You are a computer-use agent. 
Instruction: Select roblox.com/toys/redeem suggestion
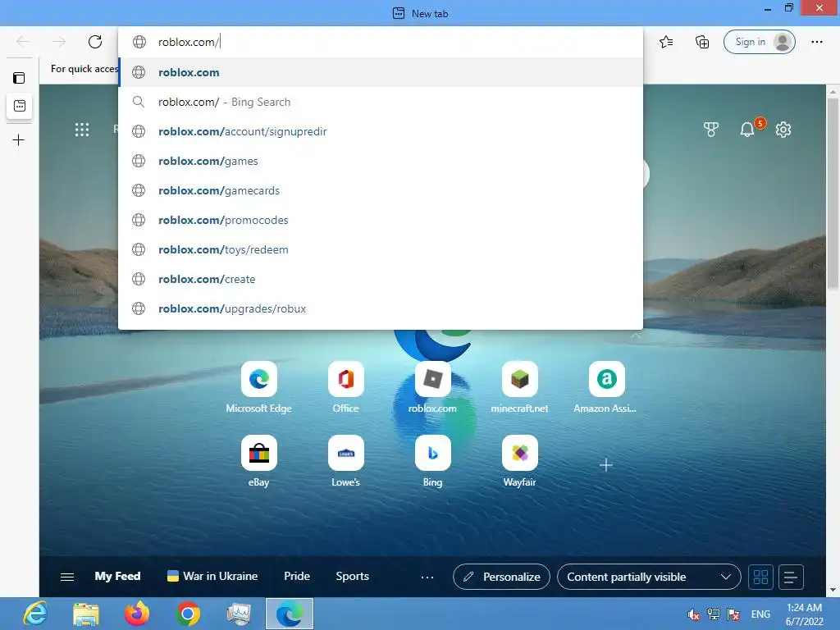pyautogui.click(x=381, y=249)
